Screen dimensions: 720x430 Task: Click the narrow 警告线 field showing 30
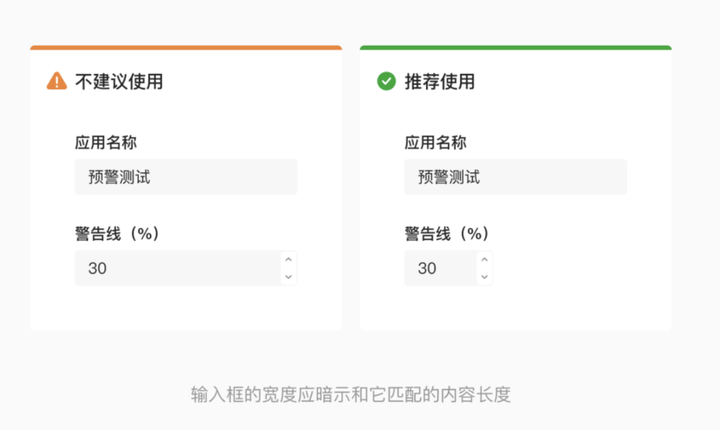tap(438, 268)
